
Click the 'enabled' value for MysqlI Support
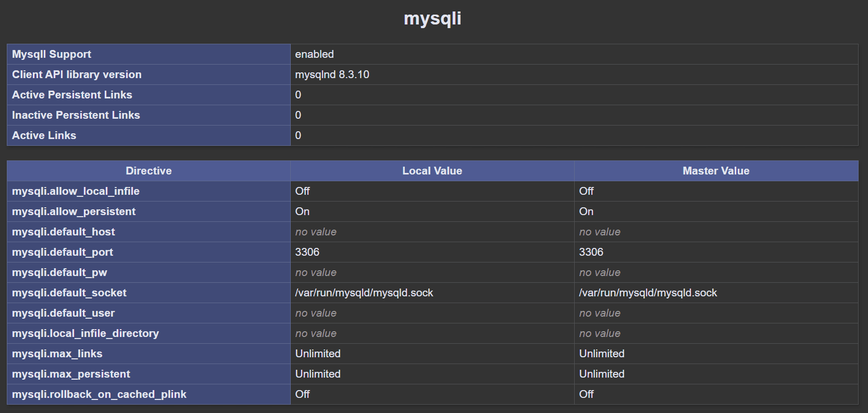tap(314, 54)
